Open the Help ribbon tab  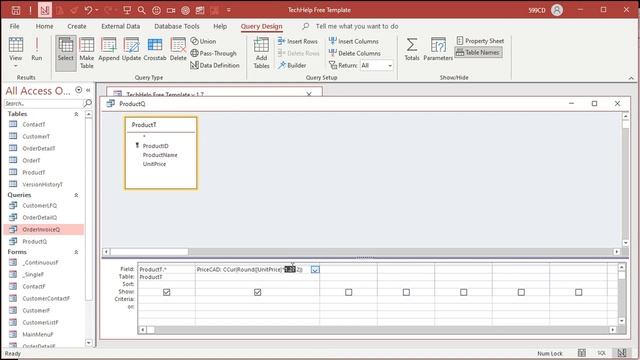pyautogui.click(x=220, y=26)
